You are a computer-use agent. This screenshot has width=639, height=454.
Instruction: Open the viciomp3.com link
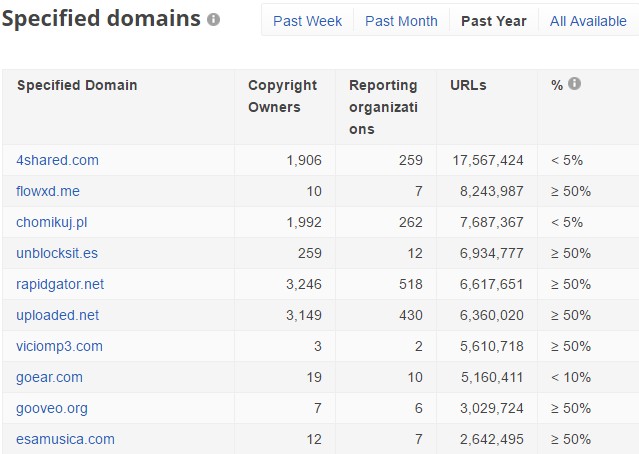[x=59, y=346]
